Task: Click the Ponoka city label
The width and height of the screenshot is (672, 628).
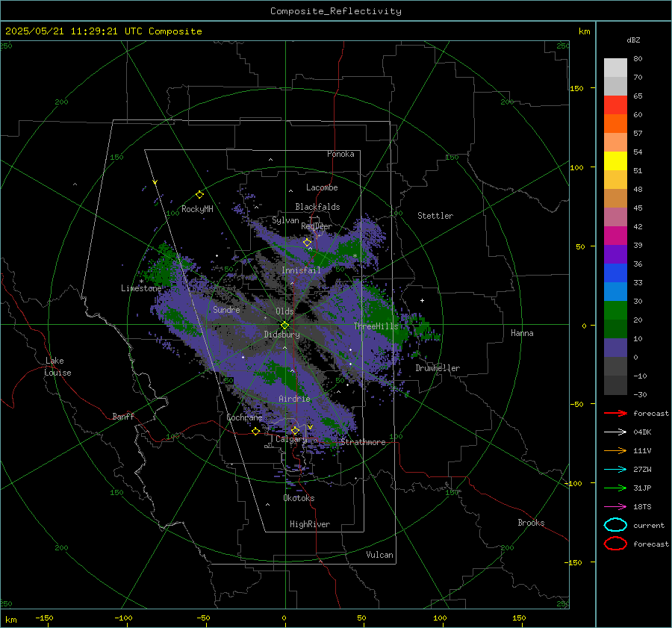Action: pos(340,154)
